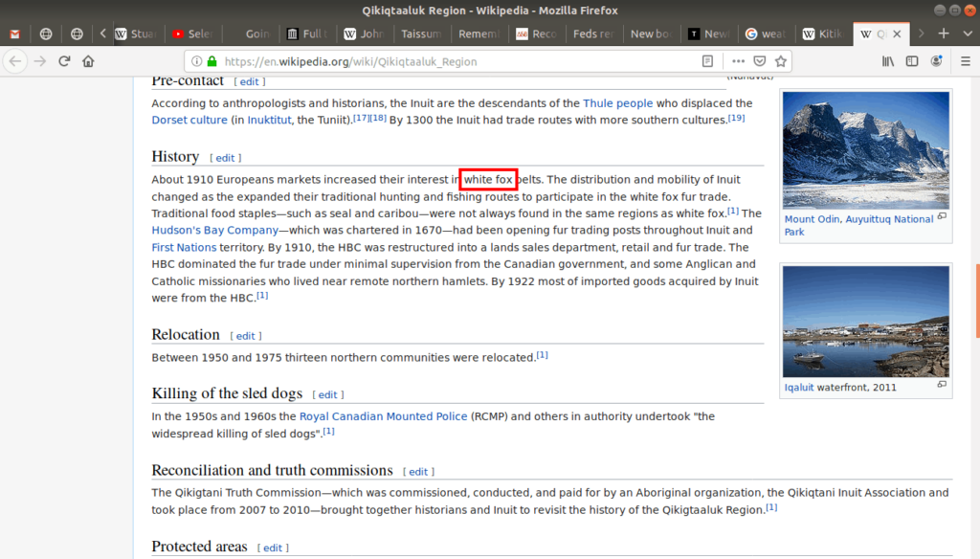Switch to the YouTube 'Sele' tab
The image size is (980, 559).
(191, 34)
